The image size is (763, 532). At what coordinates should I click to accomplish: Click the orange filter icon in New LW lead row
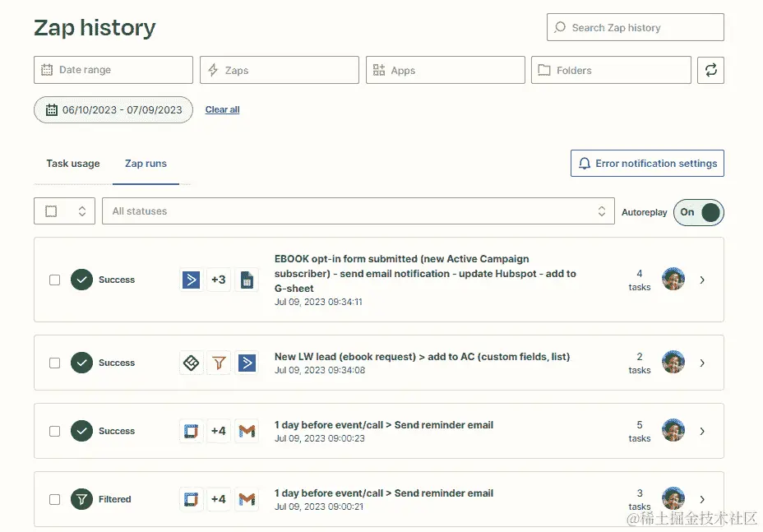point(219,363)
